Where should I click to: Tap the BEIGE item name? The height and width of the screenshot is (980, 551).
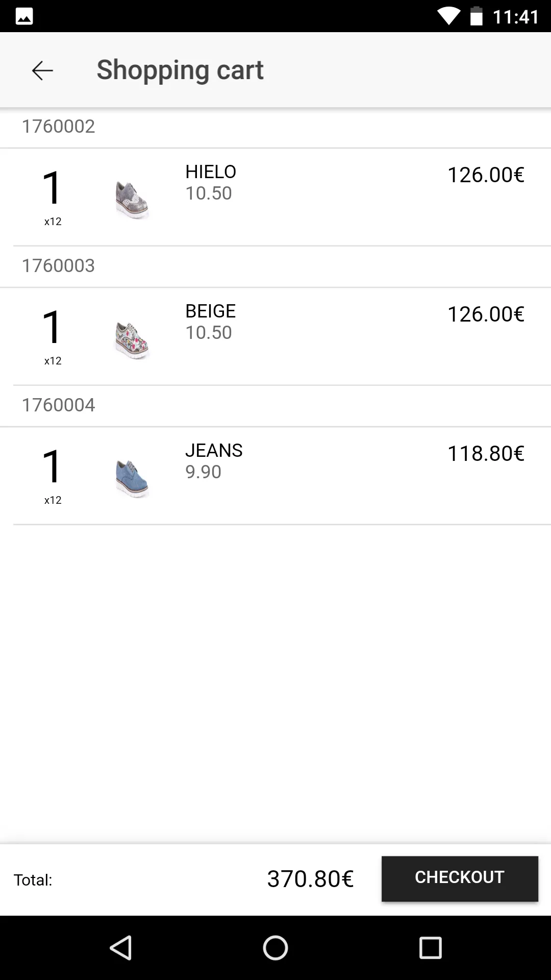coord(210,311)
